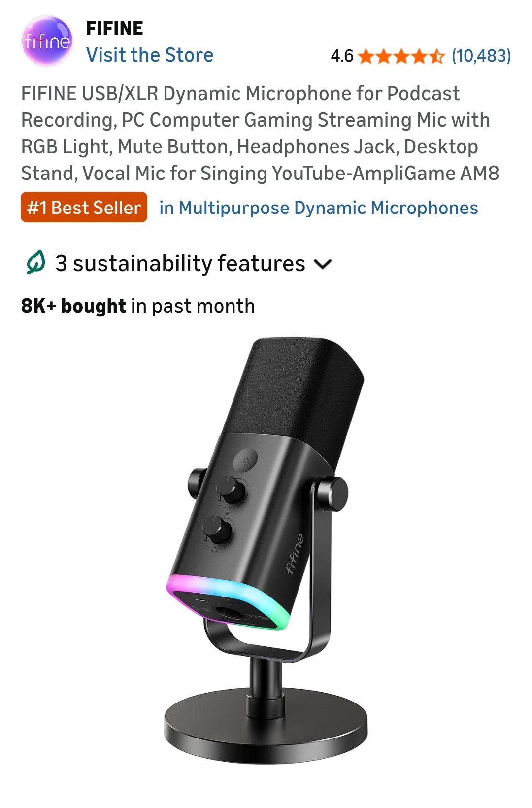The width and height of the screenshot is (532, 808).
Task: Click the lower knob on the microphone
Action: click(217, 529)
